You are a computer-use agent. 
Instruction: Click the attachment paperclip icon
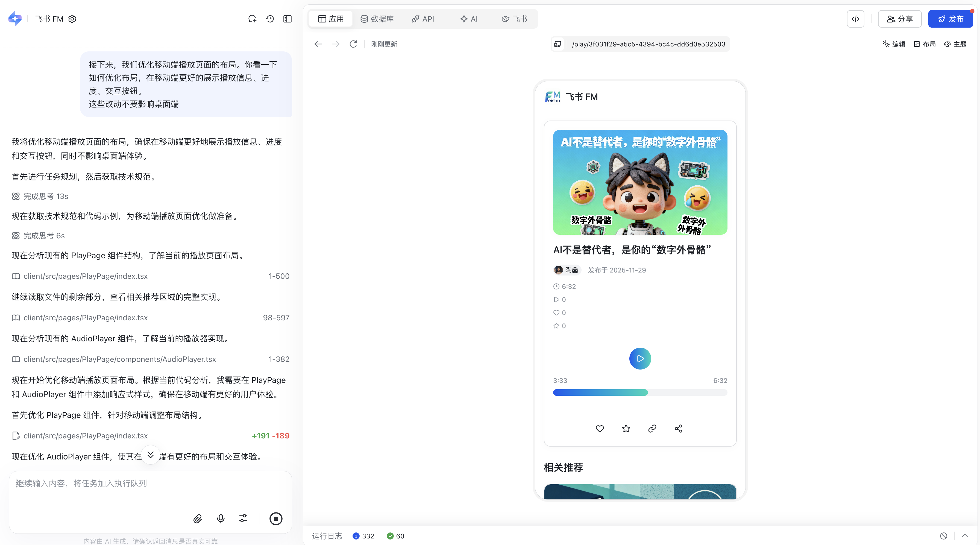click(197, 518)
